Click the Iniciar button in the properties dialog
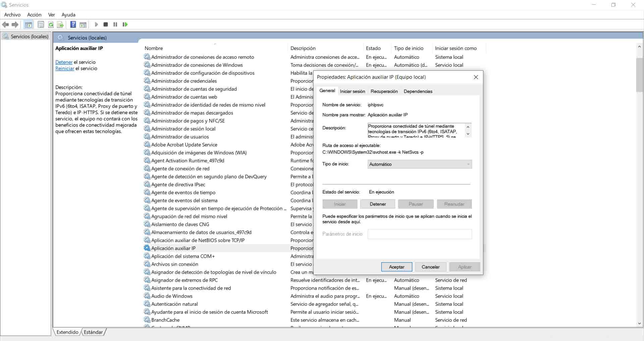This screenshot has width=644, height=341. [340, 204]
